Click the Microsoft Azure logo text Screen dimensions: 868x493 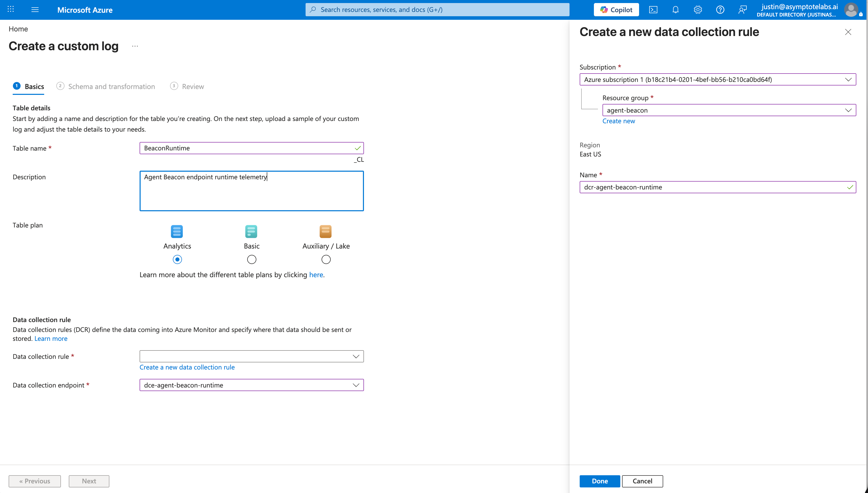click(x=85, y=10)
